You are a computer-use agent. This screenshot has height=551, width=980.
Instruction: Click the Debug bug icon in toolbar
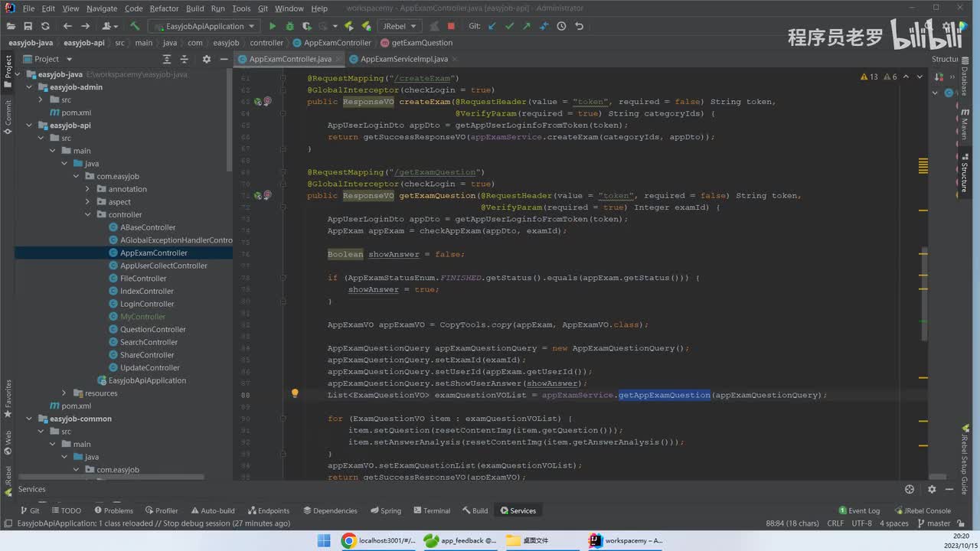pyautogui.click(x=289, y=26)
